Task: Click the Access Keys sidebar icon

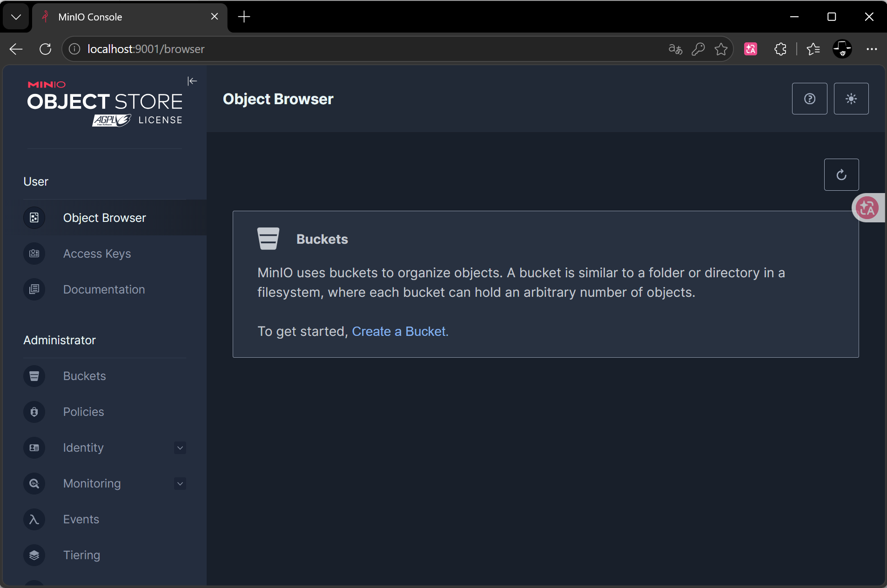Action: tap(34, 254)
